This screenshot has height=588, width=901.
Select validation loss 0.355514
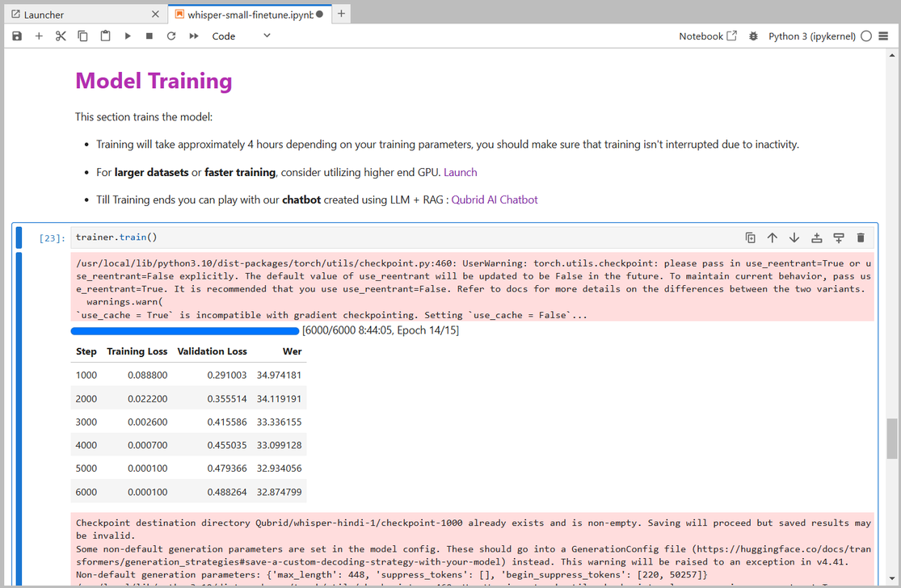point(227,398)
